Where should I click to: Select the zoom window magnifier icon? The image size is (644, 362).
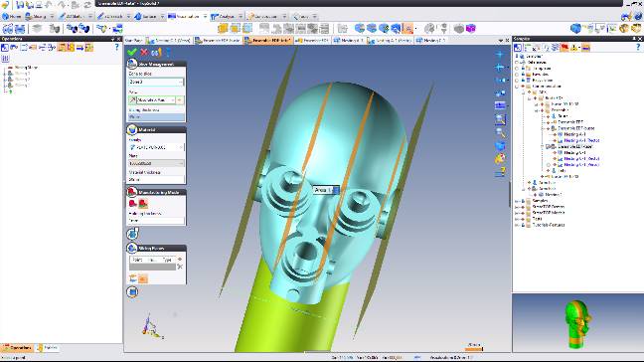click(500, 119)
